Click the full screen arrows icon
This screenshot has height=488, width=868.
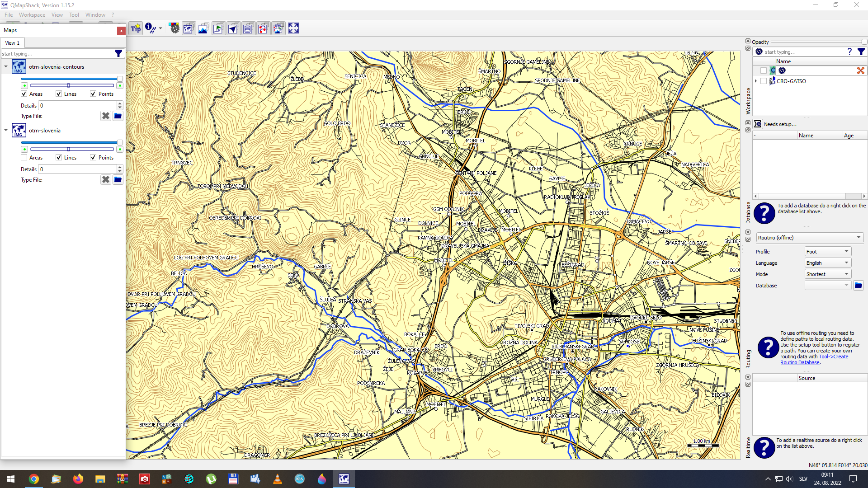[x=293, y=28]
